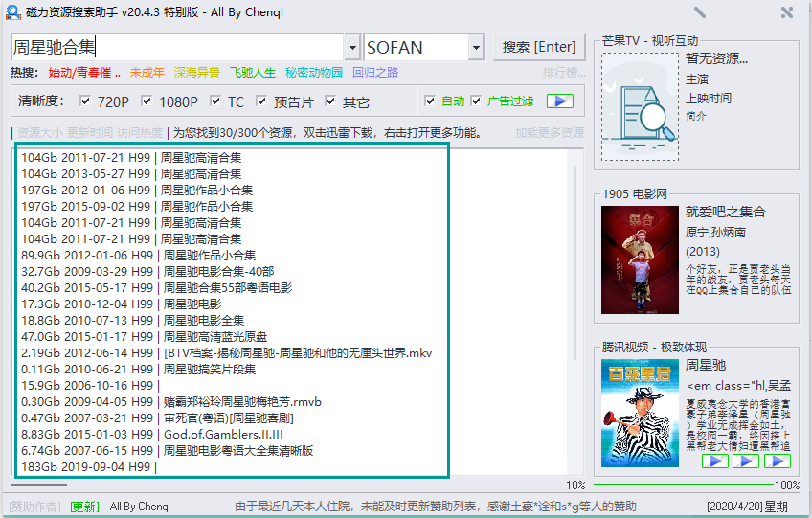Select hot search 飞驰人生
This screenshot has height=518, width=812.
(253, 73)
